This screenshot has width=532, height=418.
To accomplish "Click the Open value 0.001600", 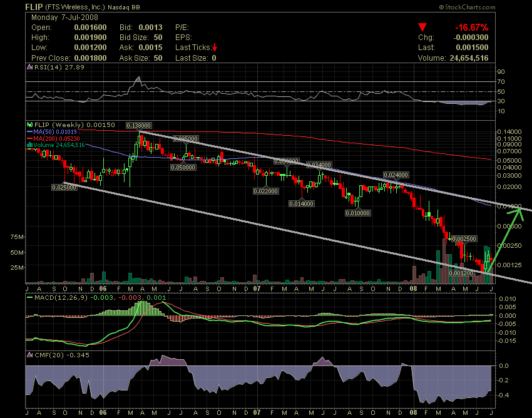I will 90,28.
